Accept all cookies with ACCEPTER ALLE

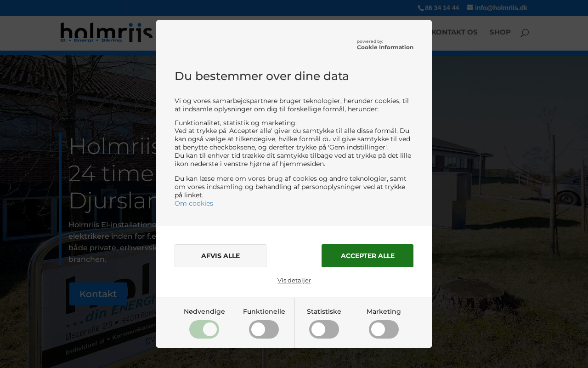pos(367,256)
